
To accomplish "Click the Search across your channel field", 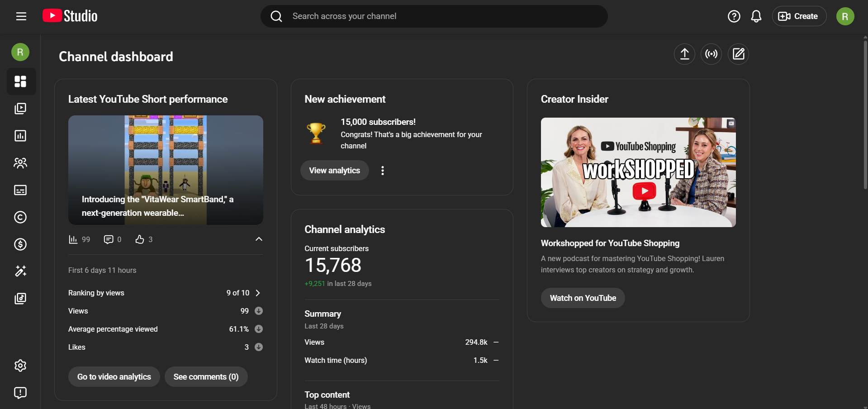I will (434, 16).
